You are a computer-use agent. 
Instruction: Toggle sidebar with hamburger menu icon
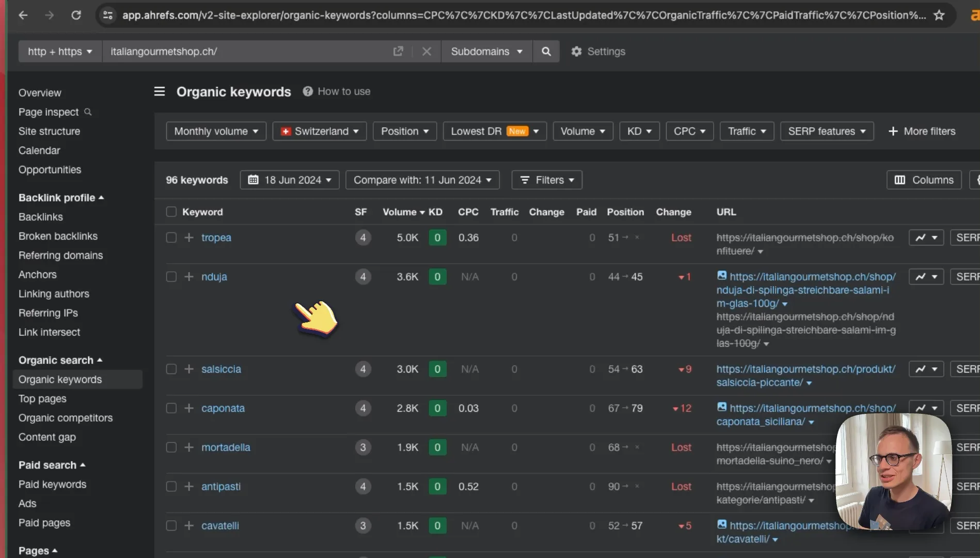(160, 91)
